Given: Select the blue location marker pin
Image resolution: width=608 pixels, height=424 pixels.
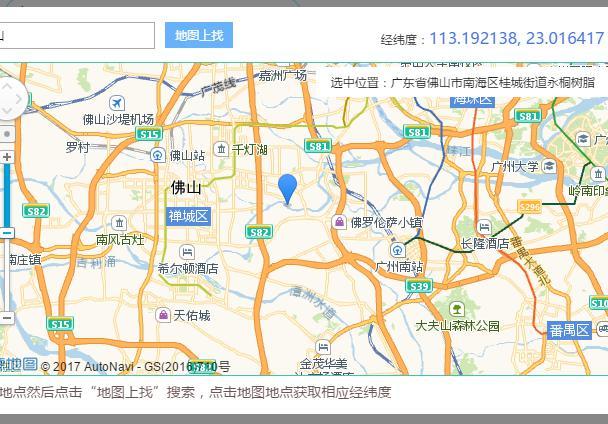Looking at the screenshot, I should (287, 189).
